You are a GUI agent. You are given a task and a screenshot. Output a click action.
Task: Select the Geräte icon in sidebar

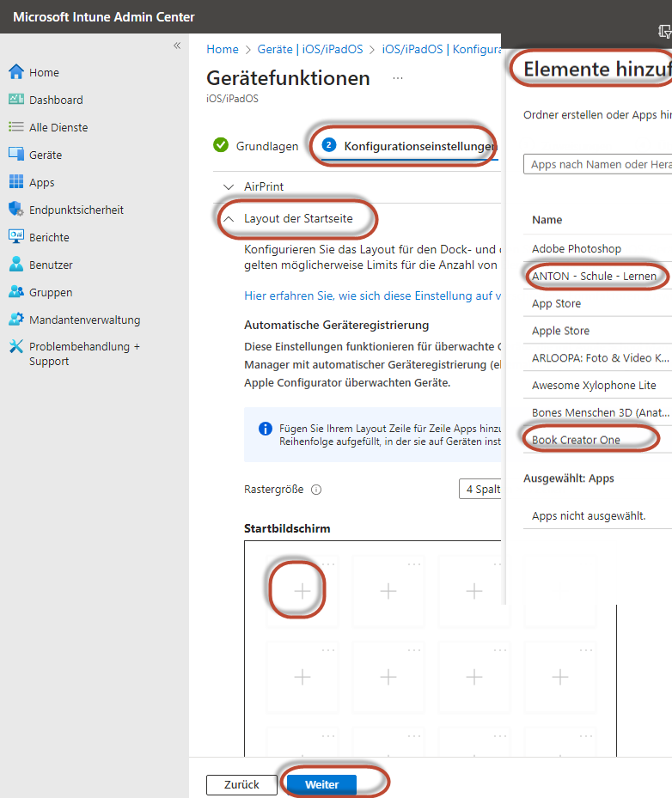point(15,155)
